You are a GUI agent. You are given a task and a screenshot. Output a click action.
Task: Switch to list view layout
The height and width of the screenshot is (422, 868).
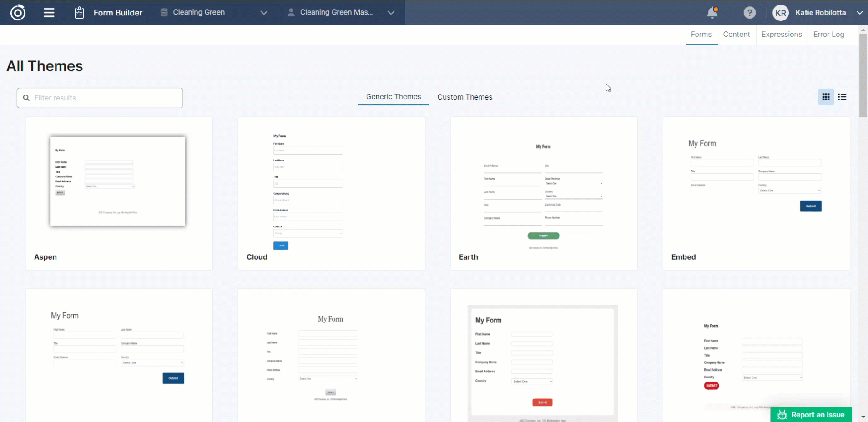[x=842, y=97]
